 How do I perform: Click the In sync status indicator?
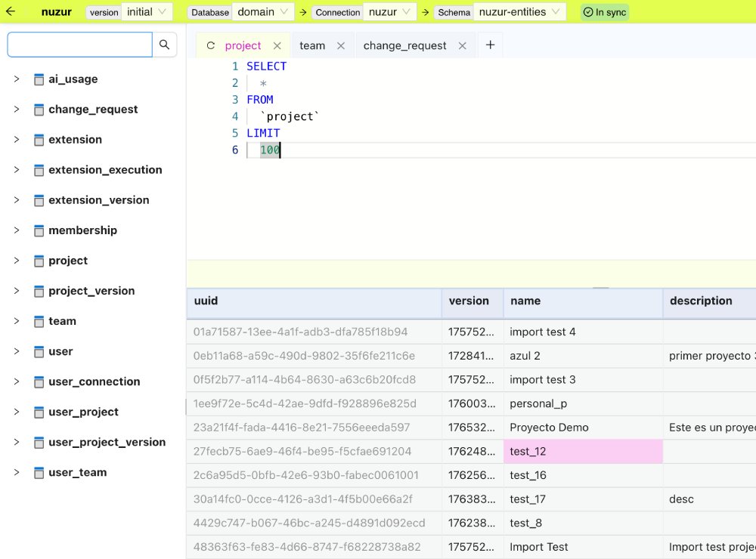[603, 11]
